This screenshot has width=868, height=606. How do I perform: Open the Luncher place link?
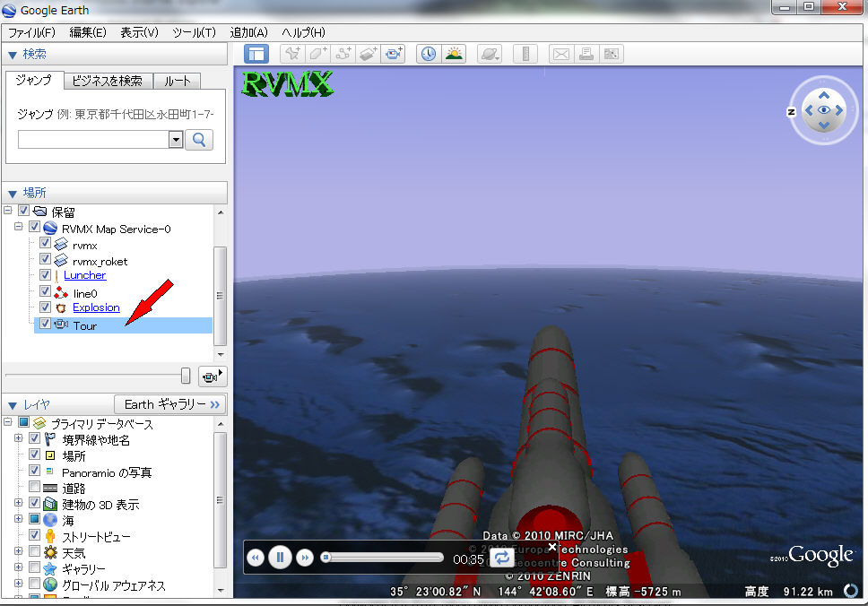tap(84, 275)
